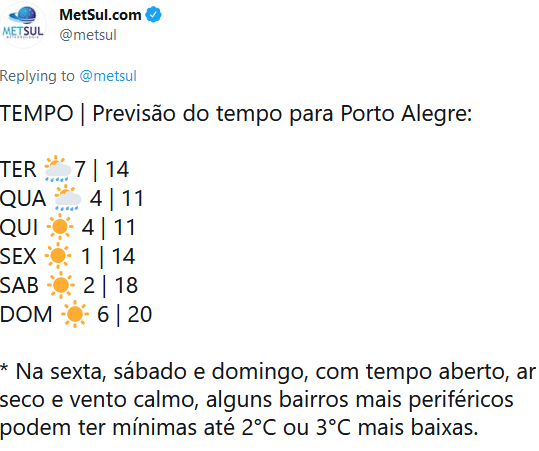This screenshot has width=539, height=451.
Task: Click the SEX temperature 1 | 14
Action: click(x=108, y=256)
